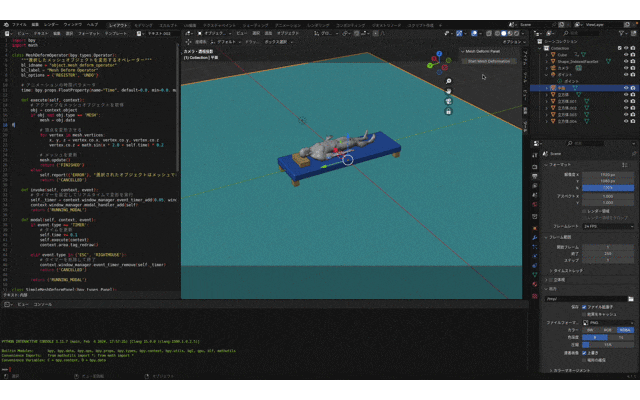
Task: Click the viewport pan hand icon
Action: [448, 91]
